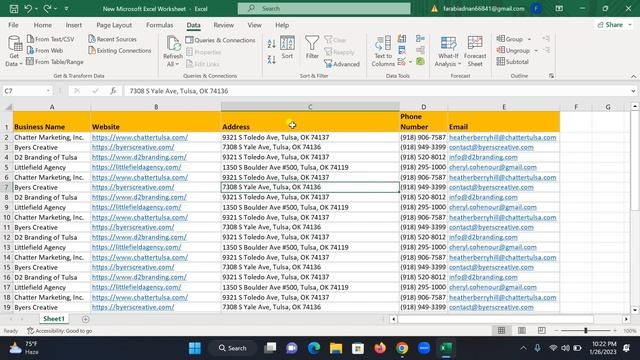The height and width of the screenshot is (360, 640).
Task: Open littlefieldagency.com link in row 5
Action: click(x=136, y=167)
